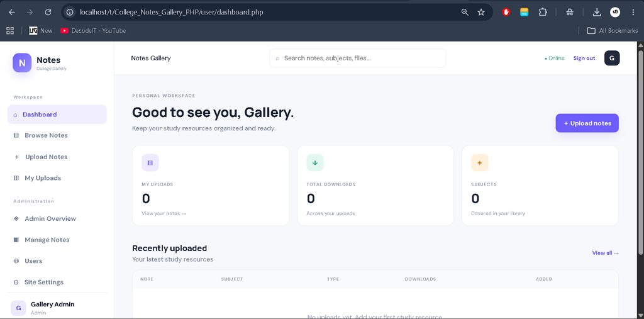Open the All Bookmarks folder
The image size is (644, 319).
[613, 30]
